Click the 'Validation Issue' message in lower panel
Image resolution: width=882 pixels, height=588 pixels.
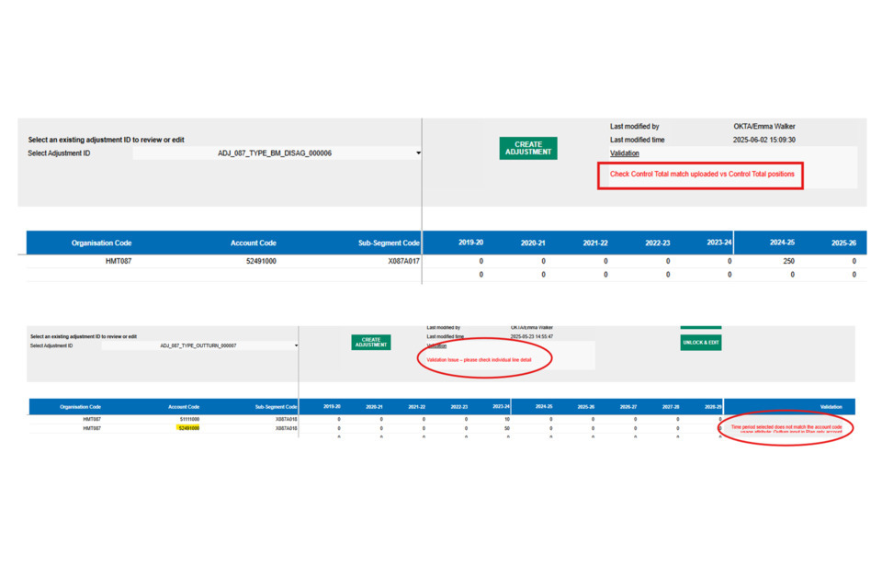pyautogui.click(x=479, y=359)
